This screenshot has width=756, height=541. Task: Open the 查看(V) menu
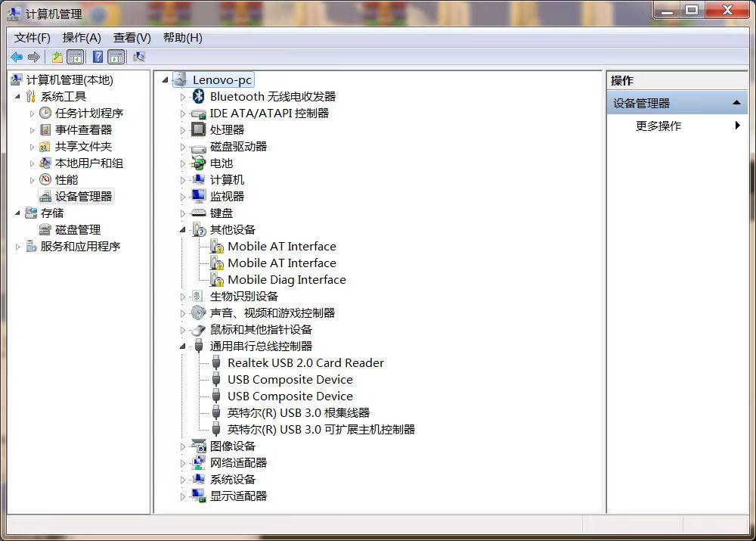[132, 37]
